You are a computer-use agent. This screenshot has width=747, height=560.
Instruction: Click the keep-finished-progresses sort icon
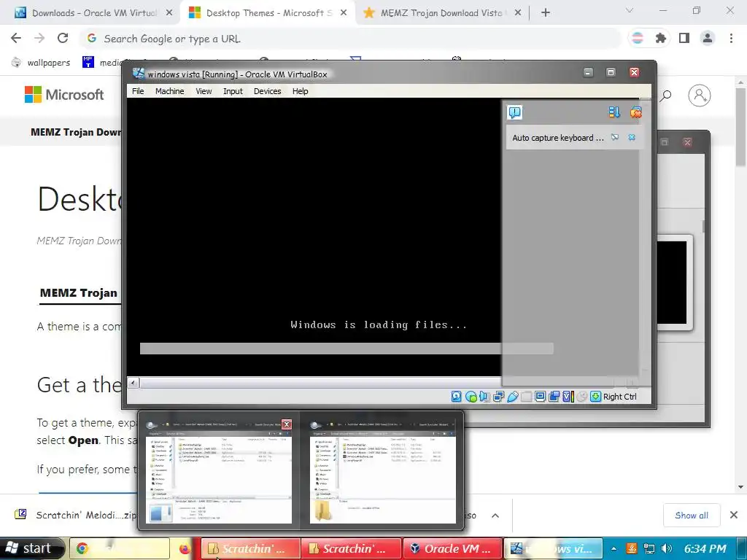614,112
